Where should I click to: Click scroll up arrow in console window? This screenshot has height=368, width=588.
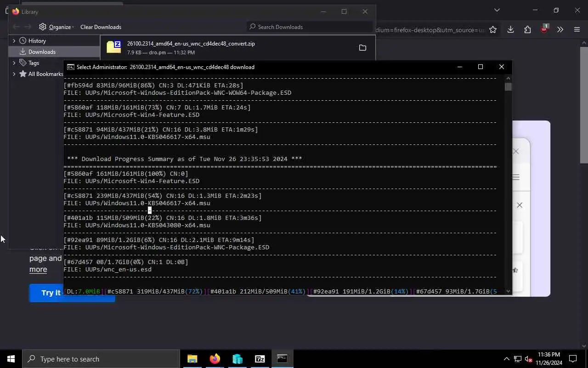(508, 78)
